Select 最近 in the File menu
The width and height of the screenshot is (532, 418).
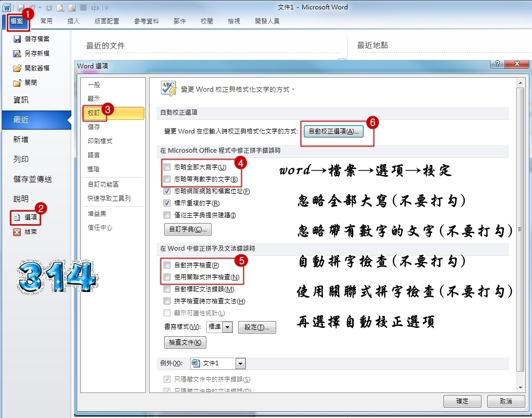pos(36,120)
